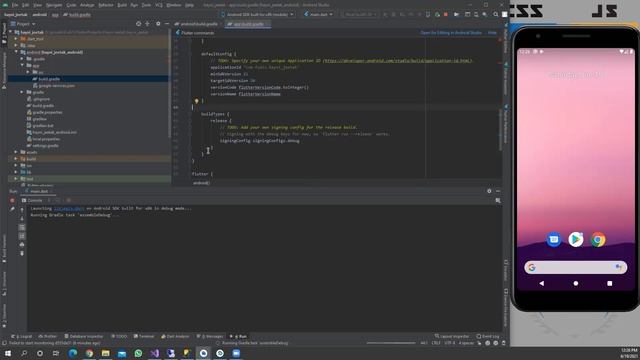Open the Database Inspector tool window
The image size is (640, 360).
[x=84, y=336]
